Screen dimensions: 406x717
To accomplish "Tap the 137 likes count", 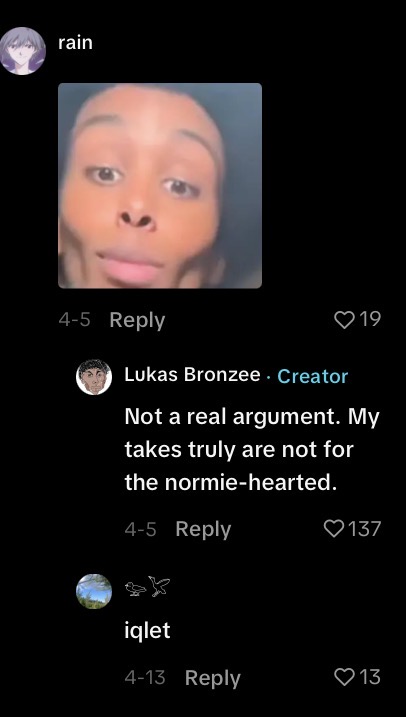I will 364,529.
